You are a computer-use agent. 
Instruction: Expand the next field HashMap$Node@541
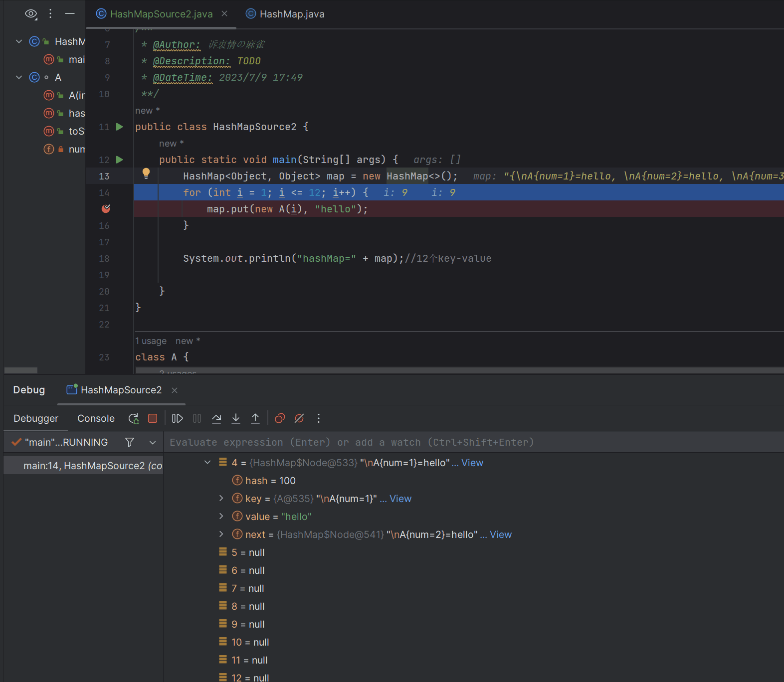221,534
